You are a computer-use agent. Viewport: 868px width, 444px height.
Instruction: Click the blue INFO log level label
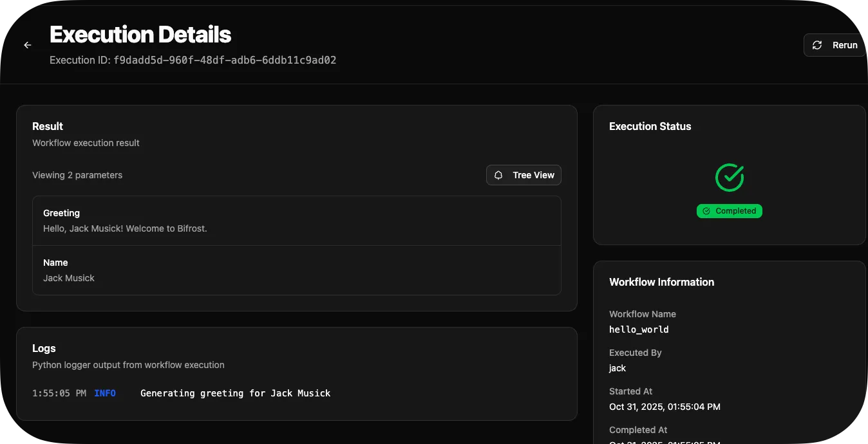coord(105,393)
